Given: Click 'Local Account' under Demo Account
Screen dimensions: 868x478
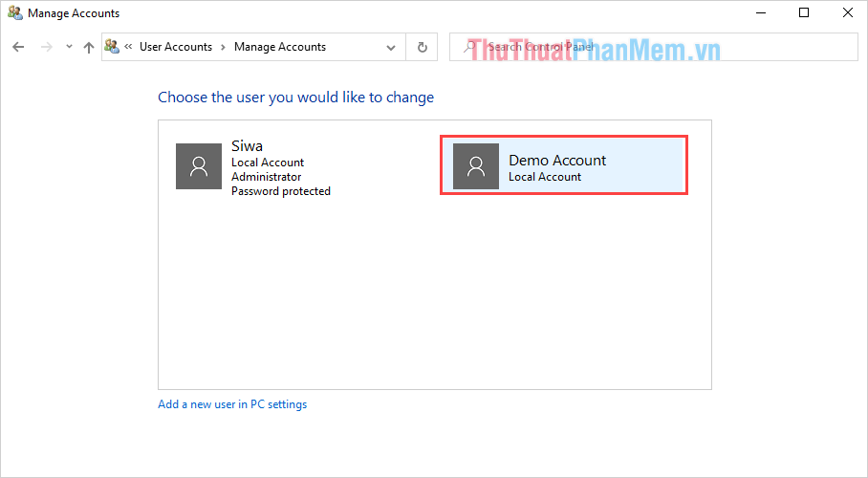Looking at the screenshot, I should 545,177.
